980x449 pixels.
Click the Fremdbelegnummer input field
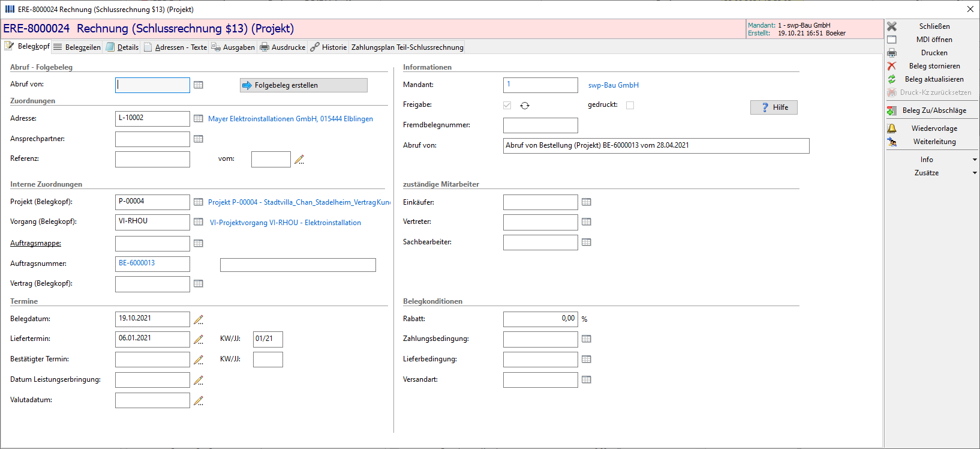pos(540,125)
